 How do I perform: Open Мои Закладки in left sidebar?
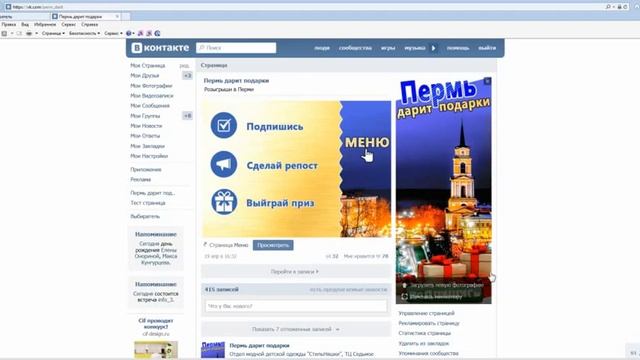click(x=147, y=146)
